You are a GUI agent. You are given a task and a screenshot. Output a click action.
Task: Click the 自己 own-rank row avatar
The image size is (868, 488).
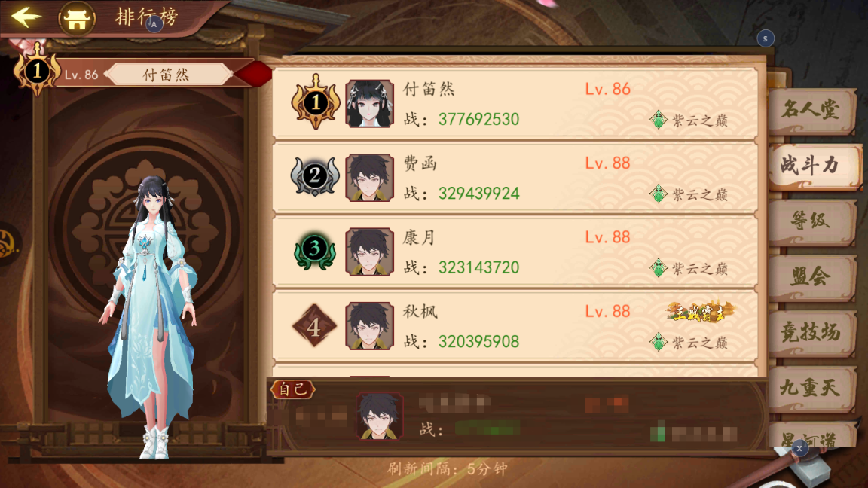tap(379, 416)
